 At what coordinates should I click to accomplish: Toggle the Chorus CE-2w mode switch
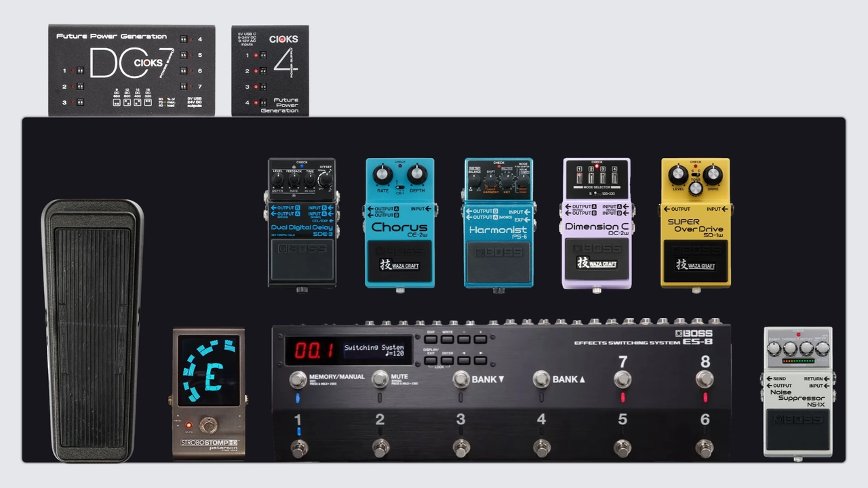(400, 188)
